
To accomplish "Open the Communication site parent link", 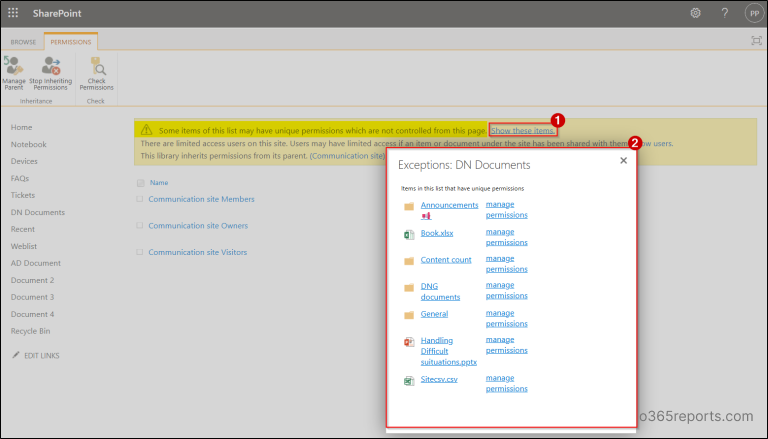I will (x=347, y=156).
